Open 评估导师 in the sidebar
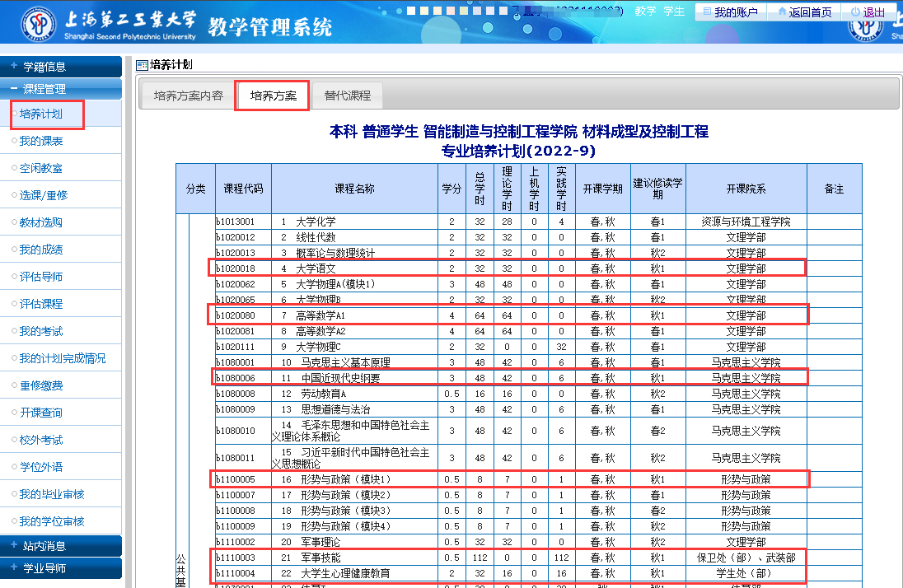 point(41,277)
